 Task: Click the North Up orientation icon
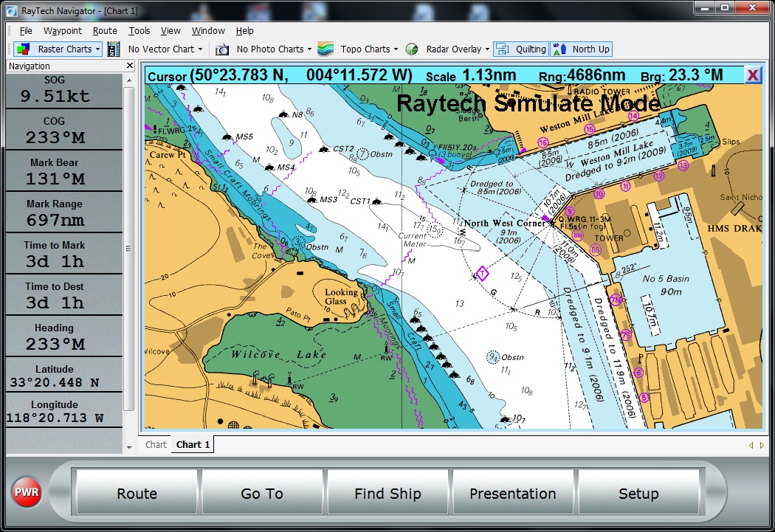(559, 49)
